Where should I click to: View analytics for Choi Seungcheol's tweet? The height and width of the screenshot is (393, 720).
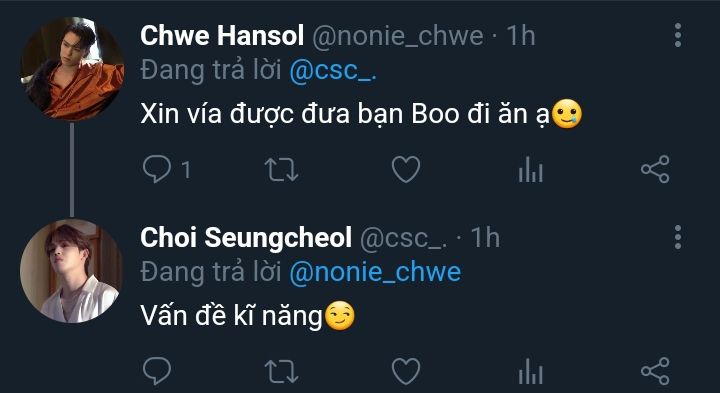530,371
